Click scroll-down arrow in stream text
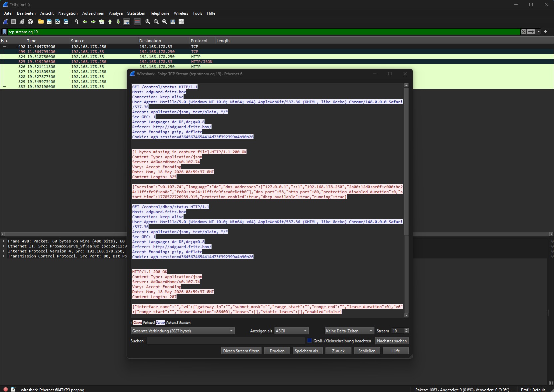Screen dimensions: 554x392 406,315
